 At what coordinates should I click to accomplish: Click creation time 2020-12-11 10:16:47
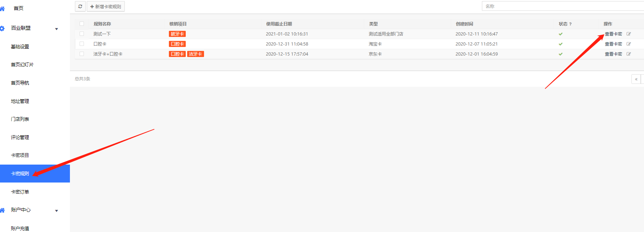pyautogui.click(x=477, y=34)
